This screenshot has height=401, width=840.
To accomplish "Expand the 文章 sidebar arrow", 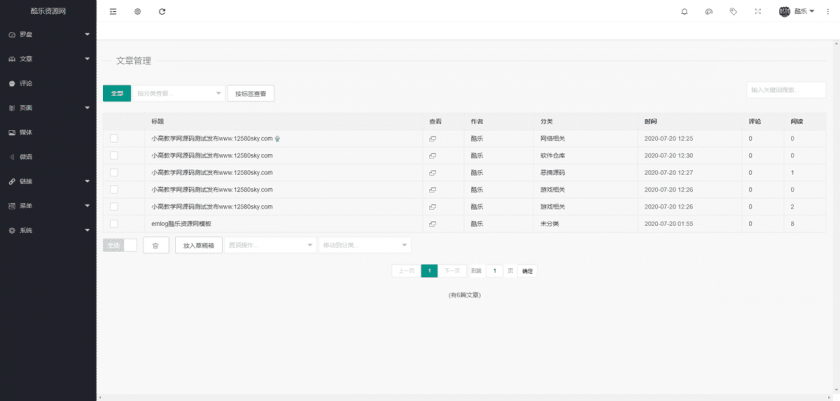I will [87, 59].
